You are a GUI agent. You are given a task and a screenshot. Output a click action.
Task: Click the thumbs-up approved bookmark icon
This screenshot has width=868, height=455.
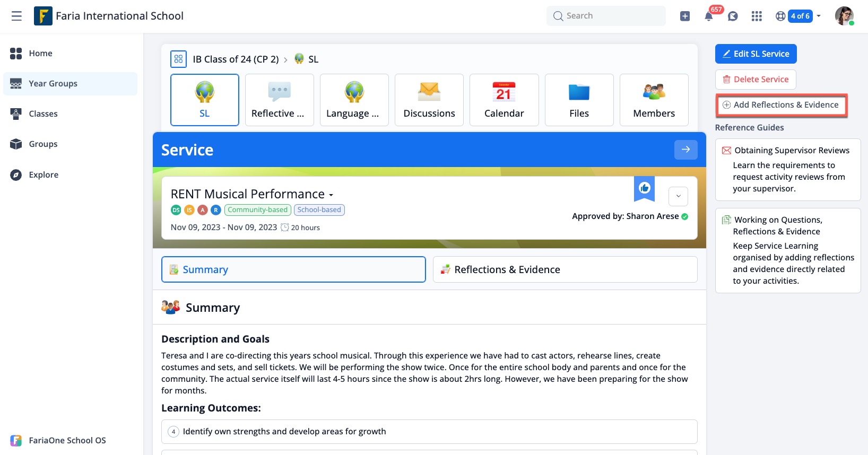pyautogui.click(x=644, y=188)
